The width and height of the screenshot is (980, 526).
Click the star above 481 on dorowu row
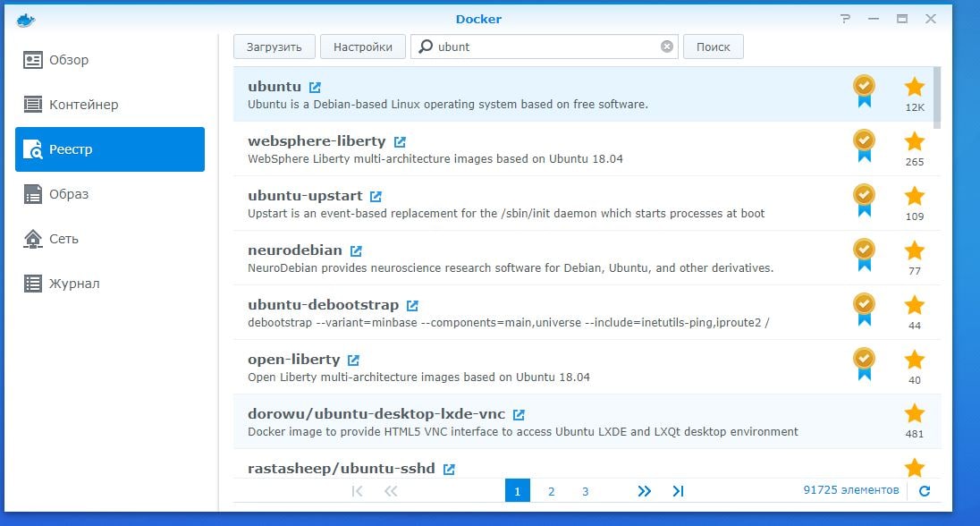(915, 413)
